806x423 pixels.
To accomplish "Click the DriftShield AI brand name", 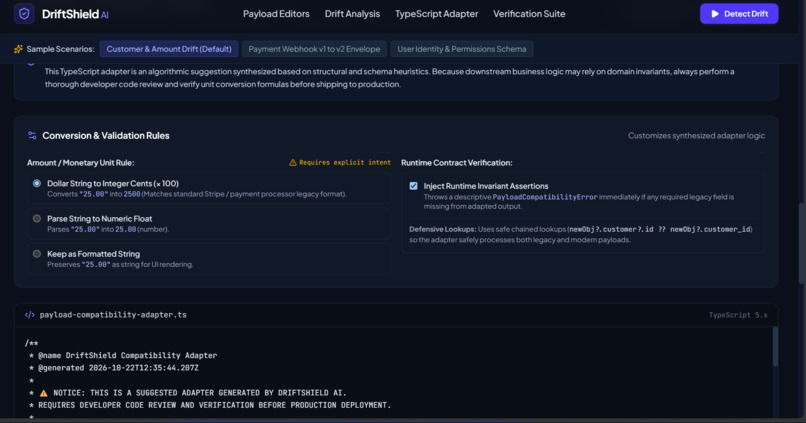I will (75, 14).
